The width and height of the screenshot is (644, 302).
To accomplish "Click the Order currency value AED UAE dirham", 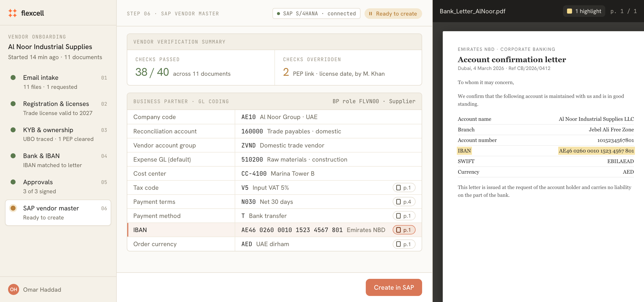I will [265, 244].
